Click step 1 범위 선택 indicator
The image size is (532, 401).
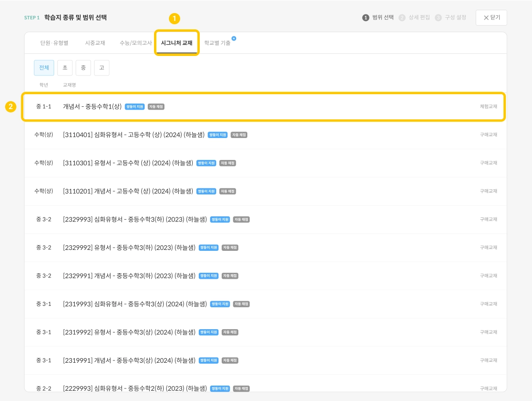pos(378,18)
